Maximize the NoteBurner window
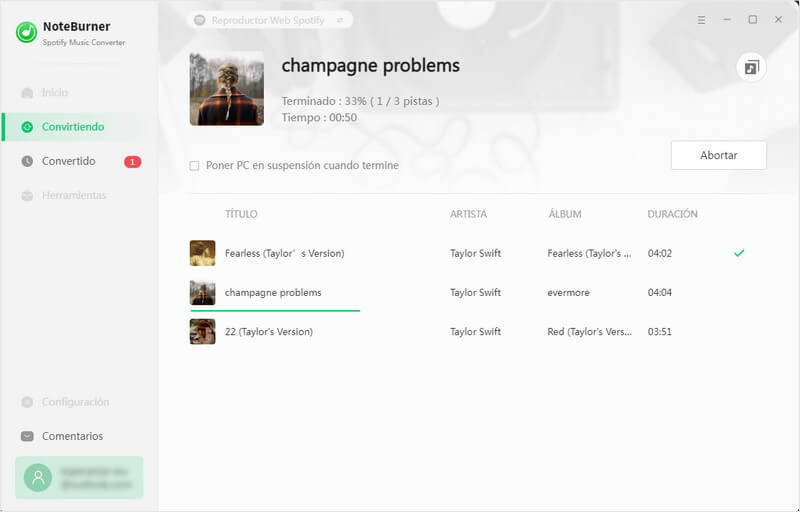The width and height of the screenshot is (800, 512). pos(753,19)
